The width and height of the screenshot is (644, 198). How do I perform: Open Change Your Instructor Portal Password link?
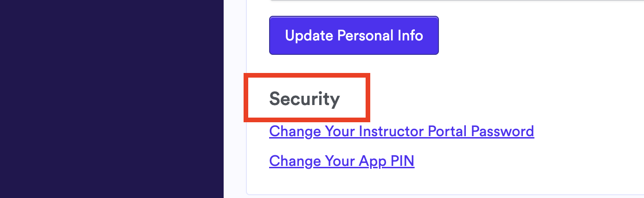coord(401,132)
